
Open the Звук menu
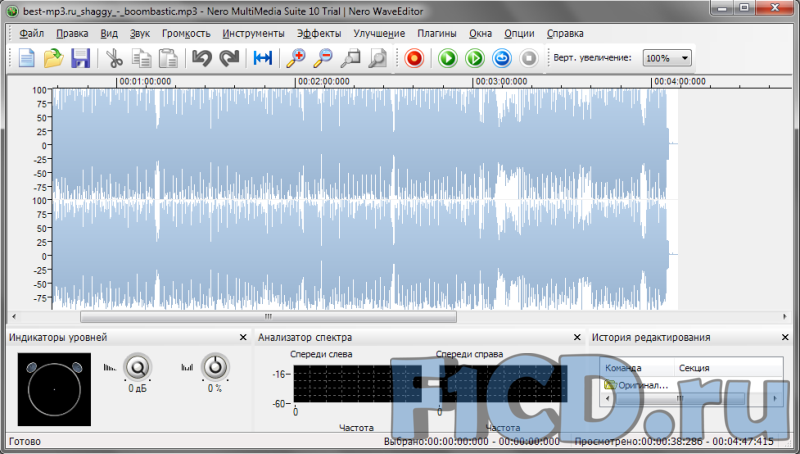tap(140, 34)
